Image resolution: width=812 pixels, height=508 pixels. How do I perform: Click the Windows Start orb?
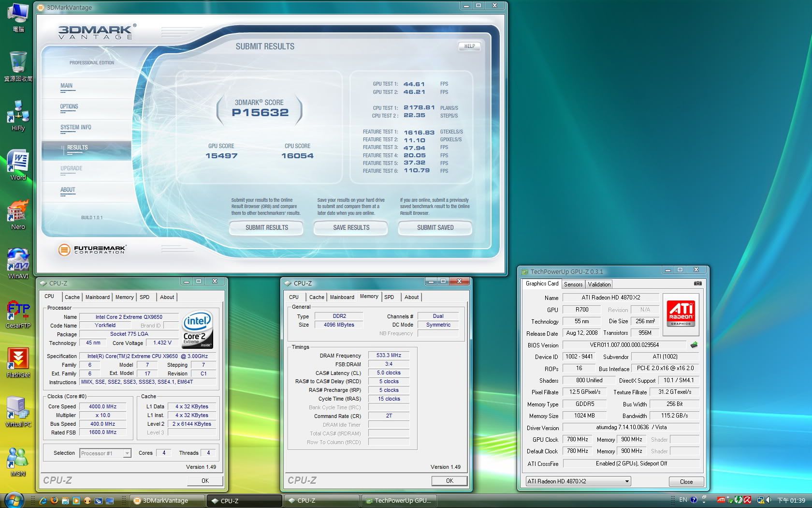(14, 500)
